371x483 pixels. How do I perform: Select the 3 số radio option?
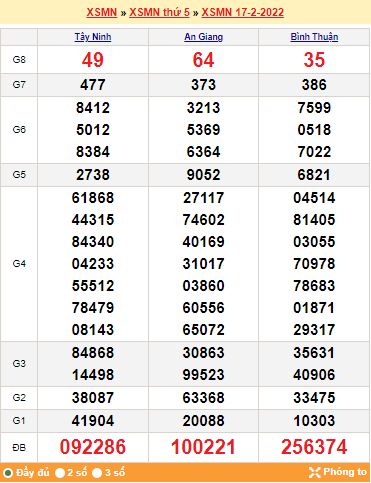[x=97, y=473]
